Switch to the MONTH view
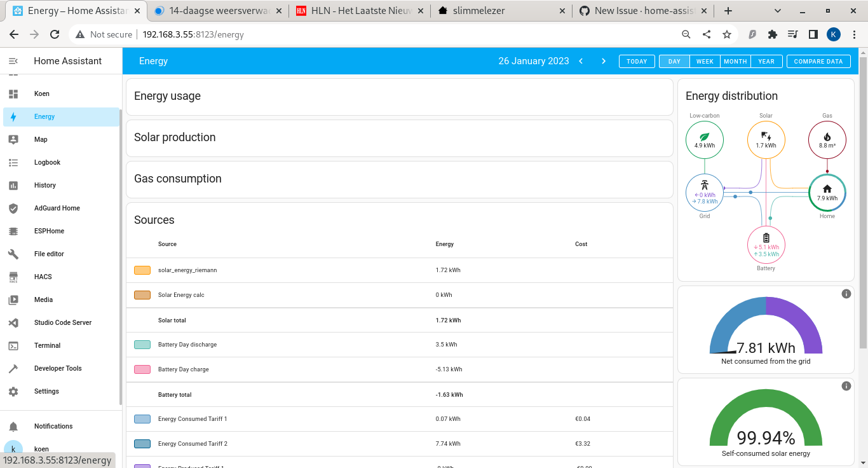The image size is (868, 468). click(735, 61)
